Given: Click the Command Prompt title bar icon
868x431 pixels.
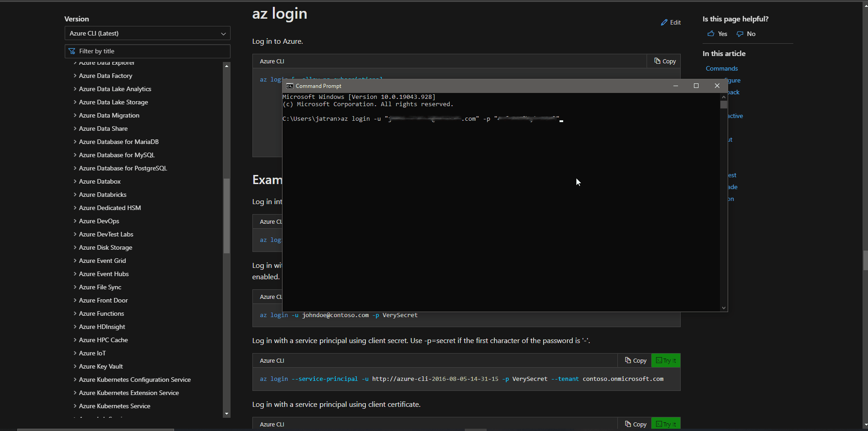Looking at the screenshot, I should pyautogui.click(x=289, y=86).
